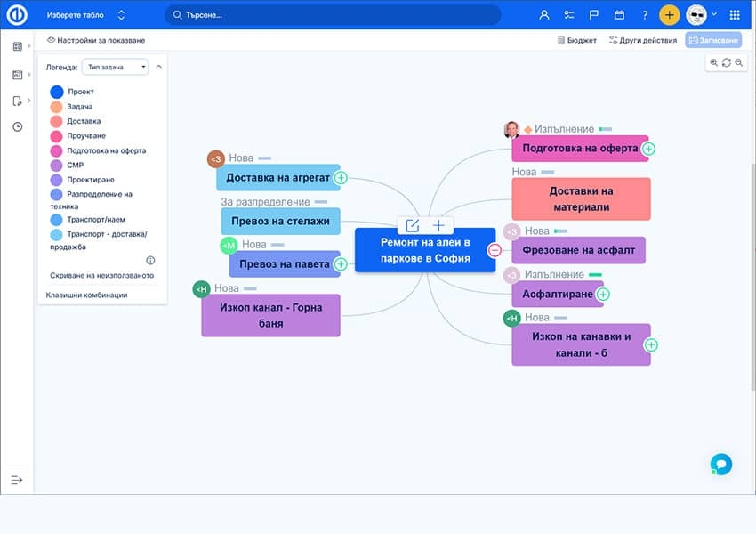
Task: Open the Изберете табло board selector
Action: point(85,15)
